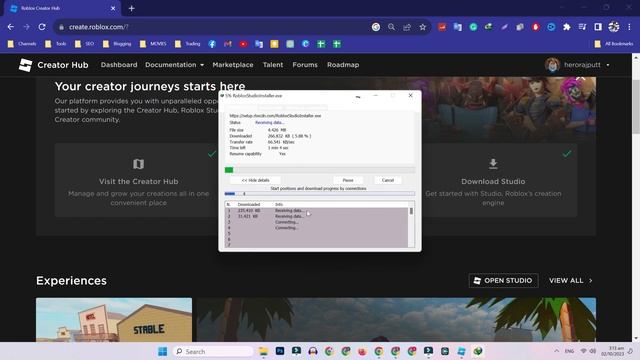The height and width of the screenshot is (360, 640).
Task: Open the Talent menu item
Action: tap(273, 65)
